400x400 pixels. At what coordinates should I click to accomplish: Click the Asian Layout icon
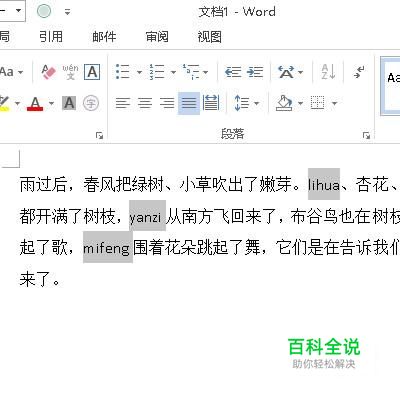(x=286, y=72)
